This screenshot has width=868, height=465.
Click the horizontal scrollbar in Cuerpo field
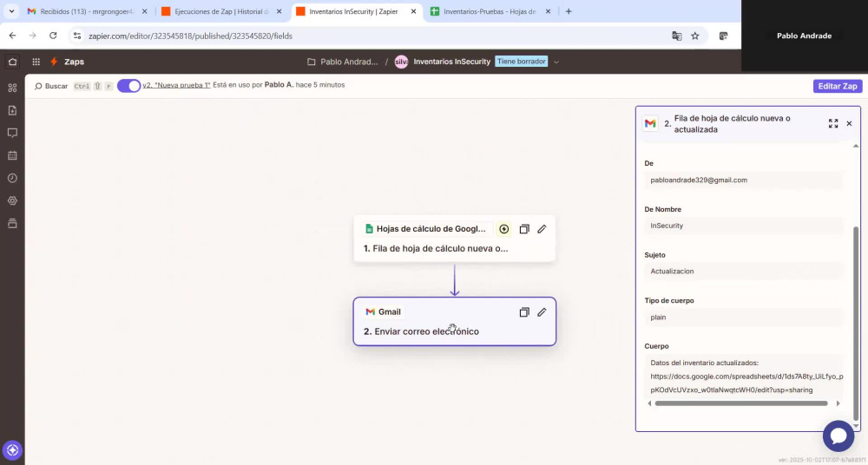coord(741,403)
